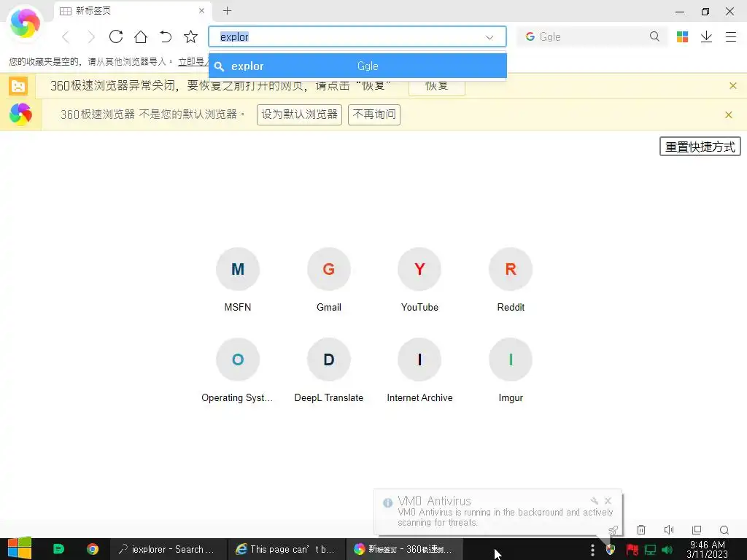The width and height of the screenshot is (747, 560).
Task: Open the green chat app taskbar icon
Action: coord(58,549)
